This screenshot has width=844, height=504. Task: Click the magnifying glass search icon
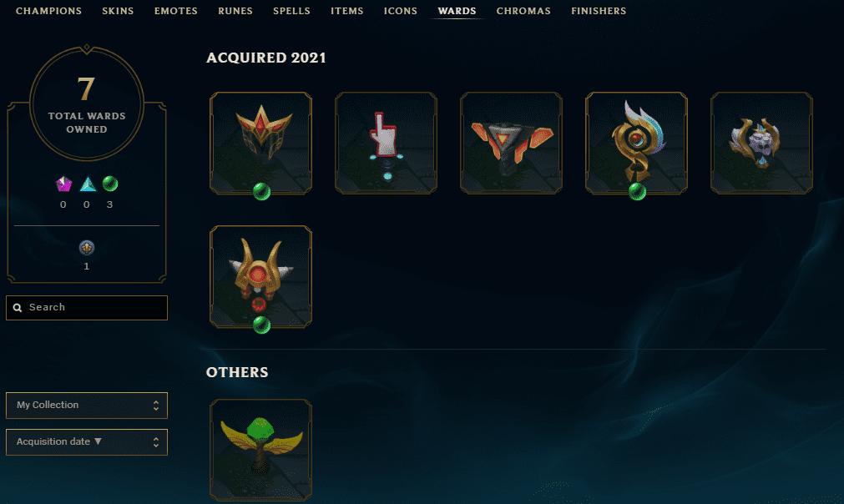tap(18, 308)
